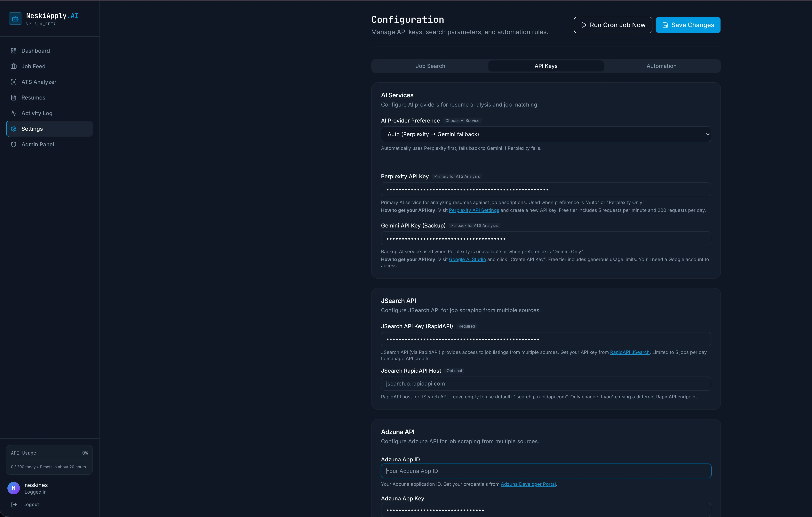Click the ATS Analyzer scan icon
Viewport: 812px width, 517px height.
click(13, 82)
